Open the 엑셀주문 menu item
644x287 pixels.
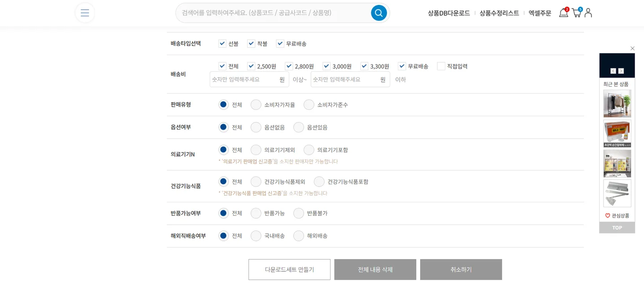pyautogui.click(x=540, y=13)
